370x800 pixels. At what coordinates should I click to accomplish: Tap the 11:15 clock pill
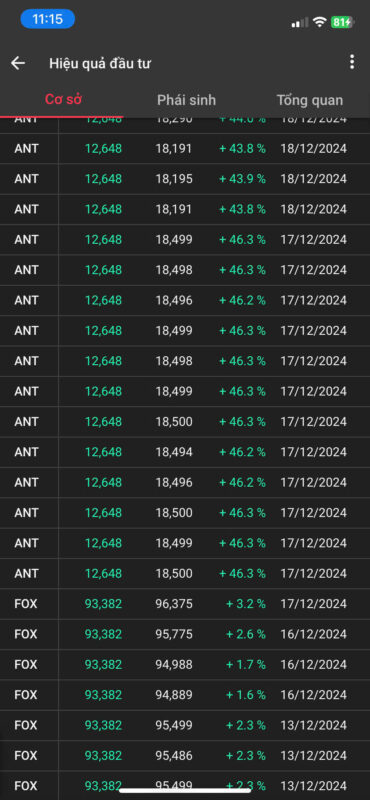pyautogui.click(x=47, y=19)
